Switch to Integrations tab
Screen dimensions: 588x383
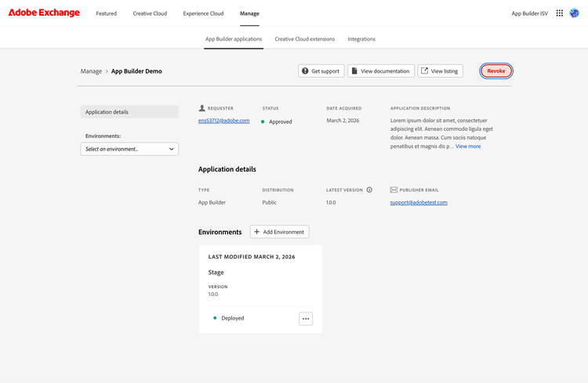click(x=361, y=39)
